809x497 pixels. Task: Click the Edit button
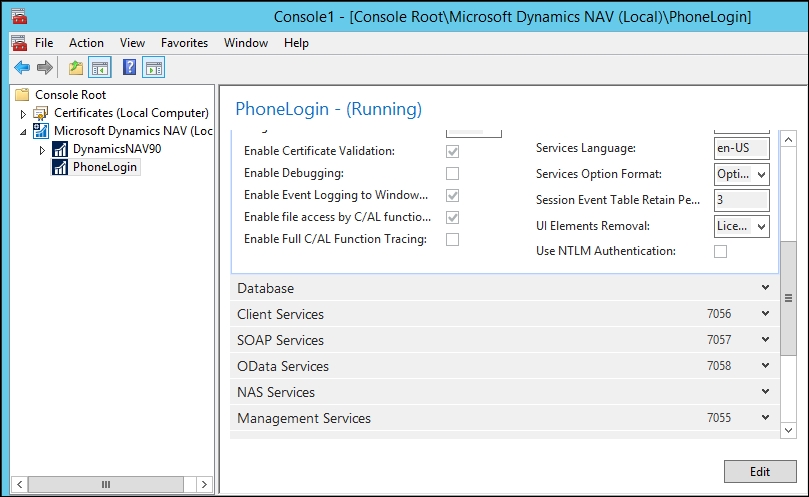pyautogui.click(x=759, y=471)
